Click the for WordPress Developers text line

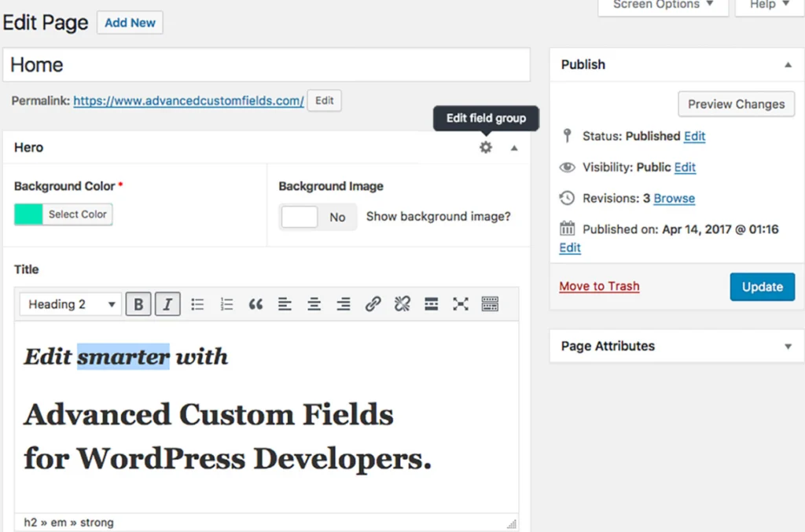(227, 459)
